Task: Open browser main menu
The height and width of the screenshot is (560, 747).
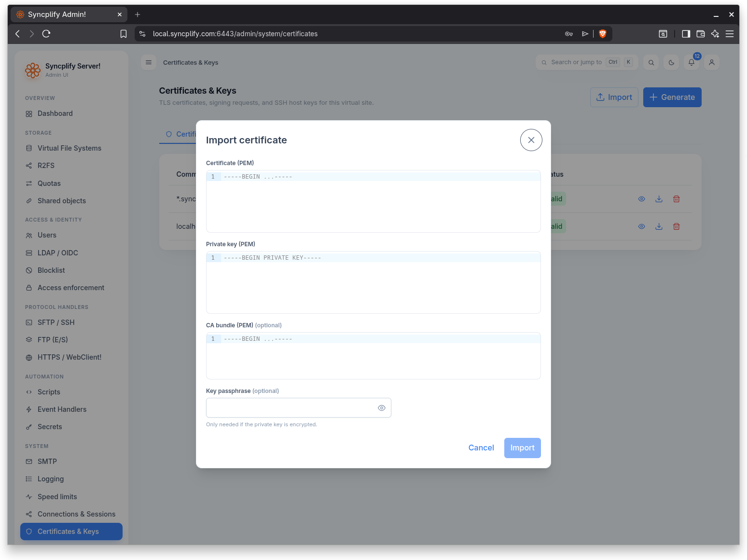Action: (730, 34)
